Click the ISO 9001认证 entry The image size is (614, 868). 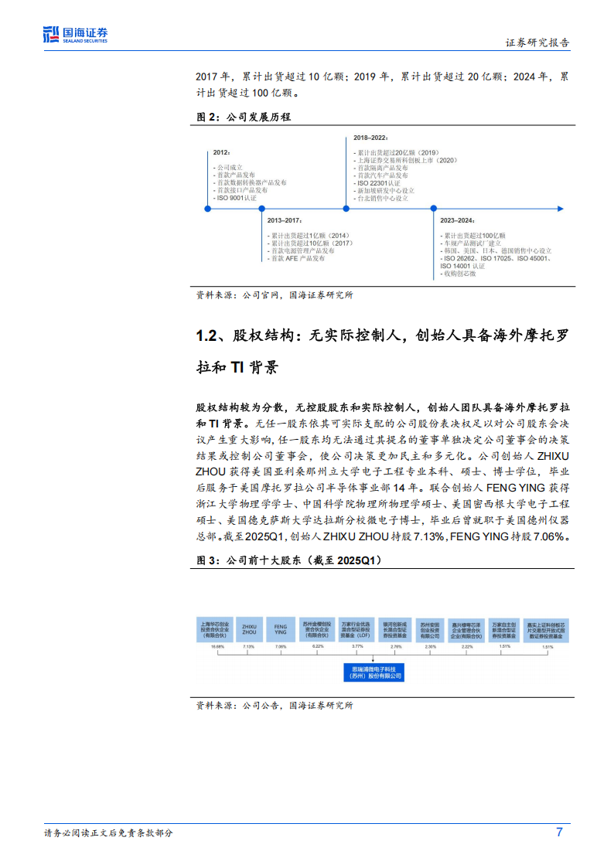235,198
